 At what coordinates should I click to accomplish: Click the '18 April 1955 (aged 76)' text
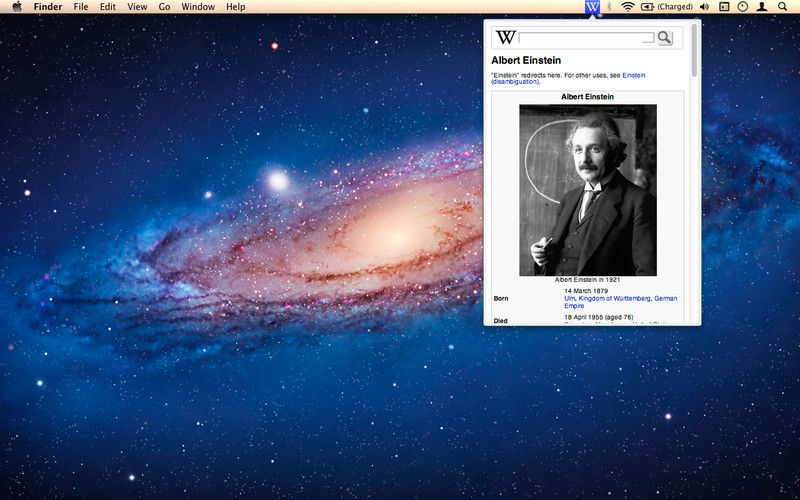(x=598, y=317)
